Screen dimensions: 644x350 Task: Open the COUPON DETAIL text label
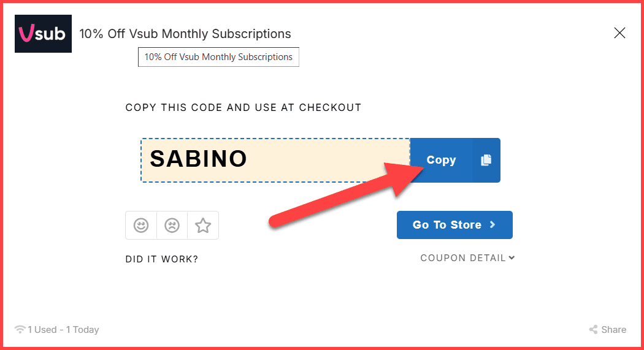[x=463, y=258]
